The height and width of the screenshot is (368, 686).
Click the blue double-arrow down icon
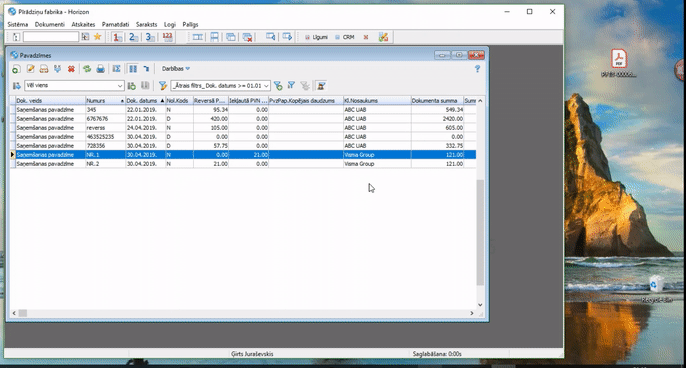[x=57, y=69]
